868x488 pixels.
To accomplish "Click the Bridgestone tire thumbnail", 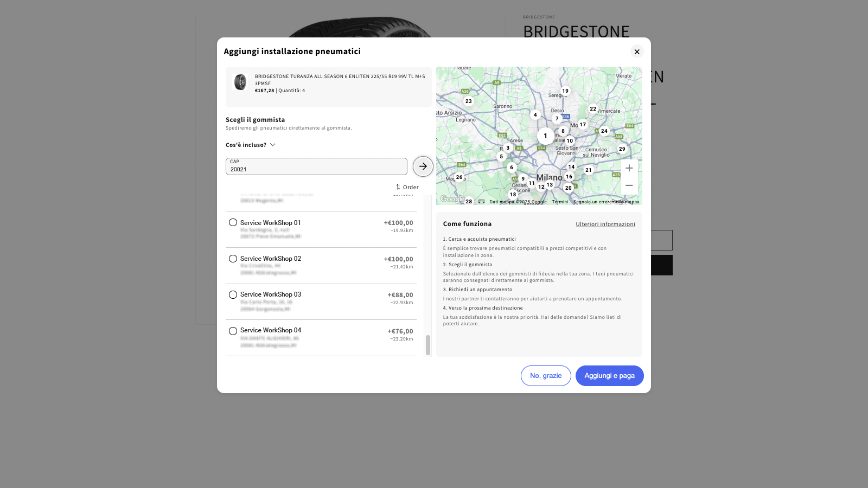I will click(240, 82).
